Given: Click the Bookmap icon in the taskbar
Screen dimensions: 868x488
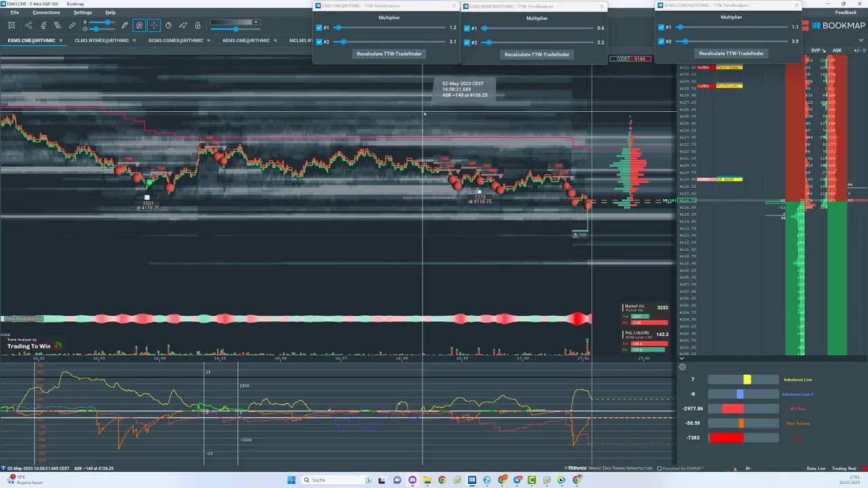Looking at the screenshot, I should 472,480.
